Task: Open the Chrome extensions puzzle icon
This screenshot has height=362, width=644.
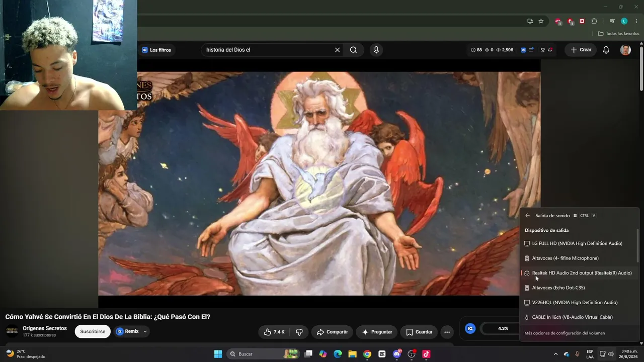Action: [594, 21]
